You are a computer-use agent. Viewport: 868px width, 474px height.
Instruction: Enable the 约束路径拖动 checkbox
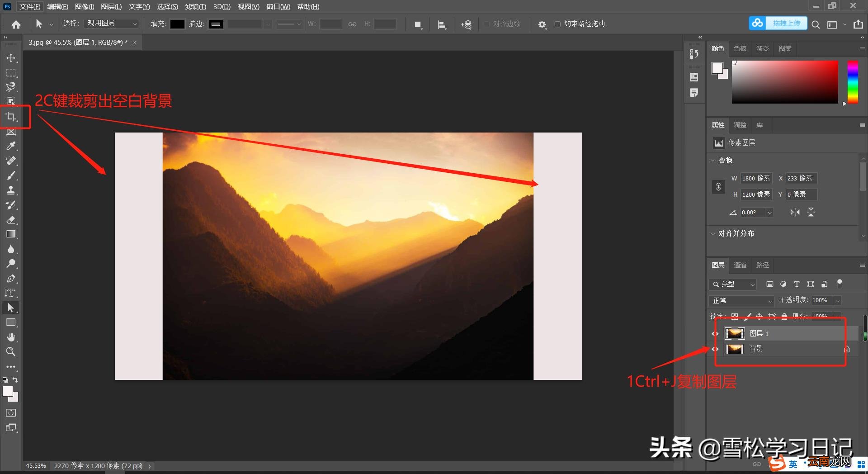coord(557,24)
